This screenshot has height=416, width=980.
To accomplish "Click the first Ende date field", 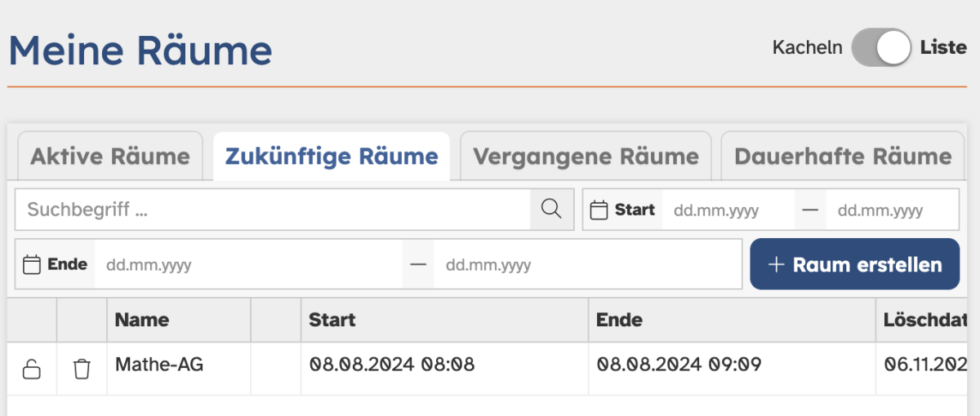I will (x=248, y=264).
